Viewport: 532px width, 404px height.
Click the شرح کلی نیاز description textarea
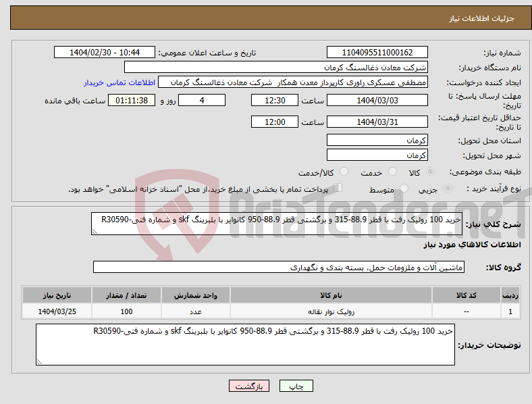point(277,224)
